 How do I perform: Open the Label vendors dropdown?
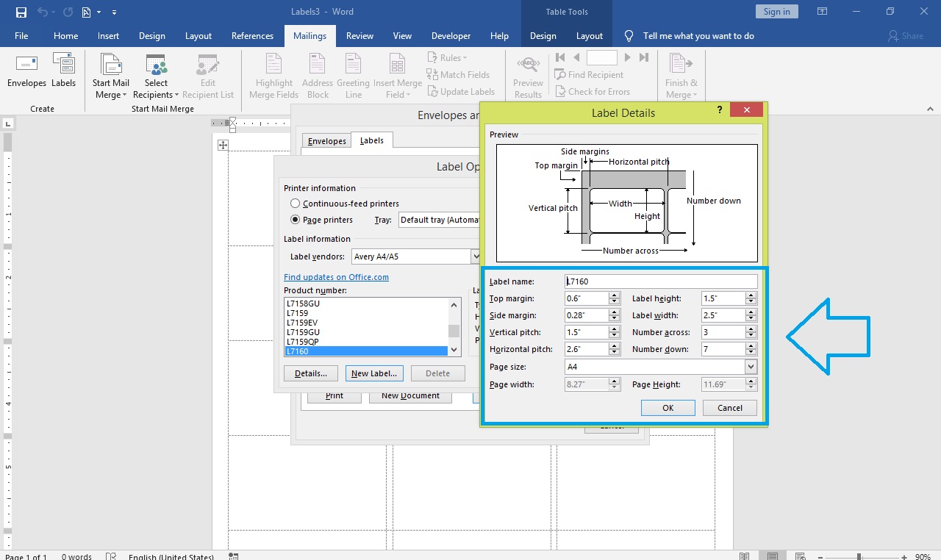coord(475,256)
